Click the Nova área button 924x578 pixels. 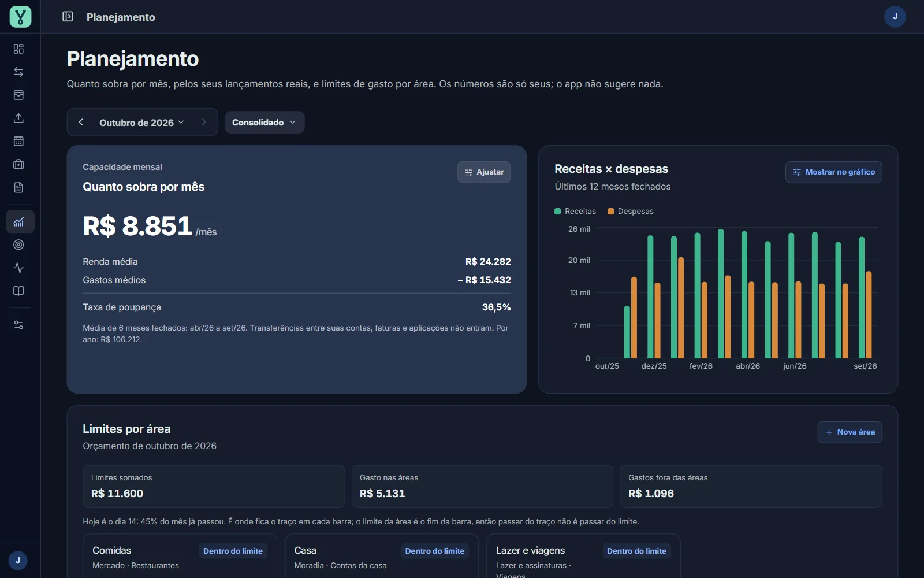coord(850,432)
